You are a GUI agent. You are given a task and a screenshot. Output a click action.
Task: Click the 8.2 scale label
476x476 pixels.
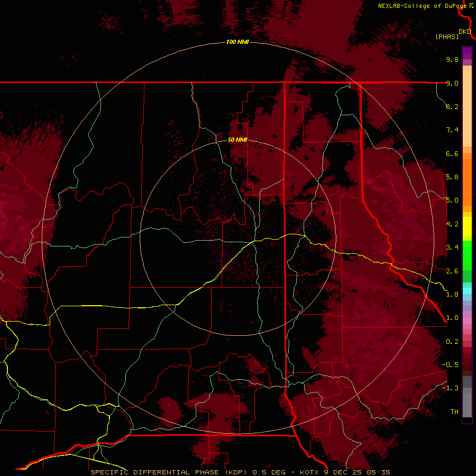(x=452, y=106)
